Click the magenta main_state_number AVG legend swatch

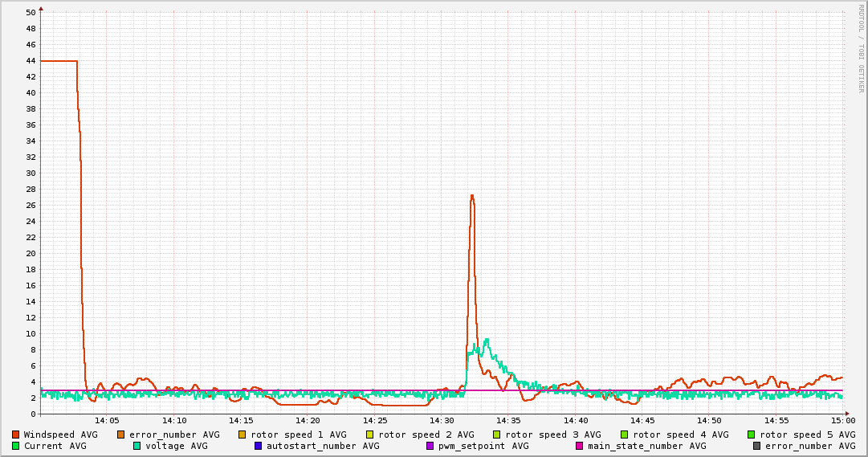point(580,446)
